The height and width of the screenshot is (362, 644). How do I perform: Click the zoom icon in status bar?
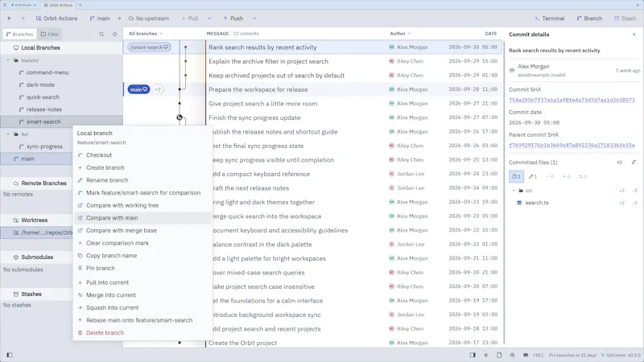pos(512,355)
